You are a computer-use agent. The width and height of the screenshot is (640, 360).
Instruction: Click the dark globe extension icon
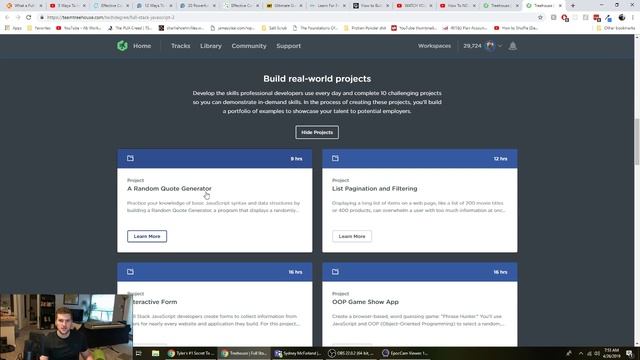[622, 18]
